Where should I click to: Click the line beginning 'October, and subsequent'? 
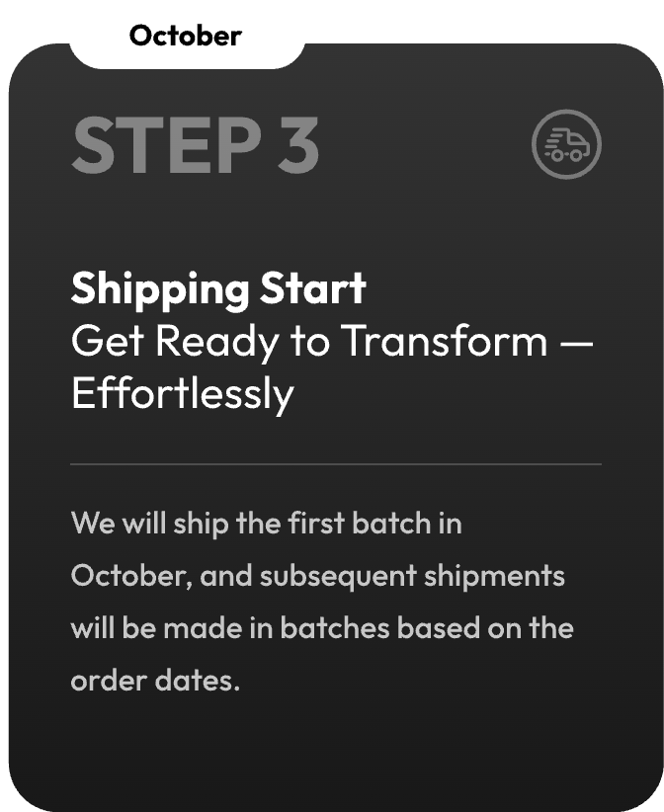(317, 576)
